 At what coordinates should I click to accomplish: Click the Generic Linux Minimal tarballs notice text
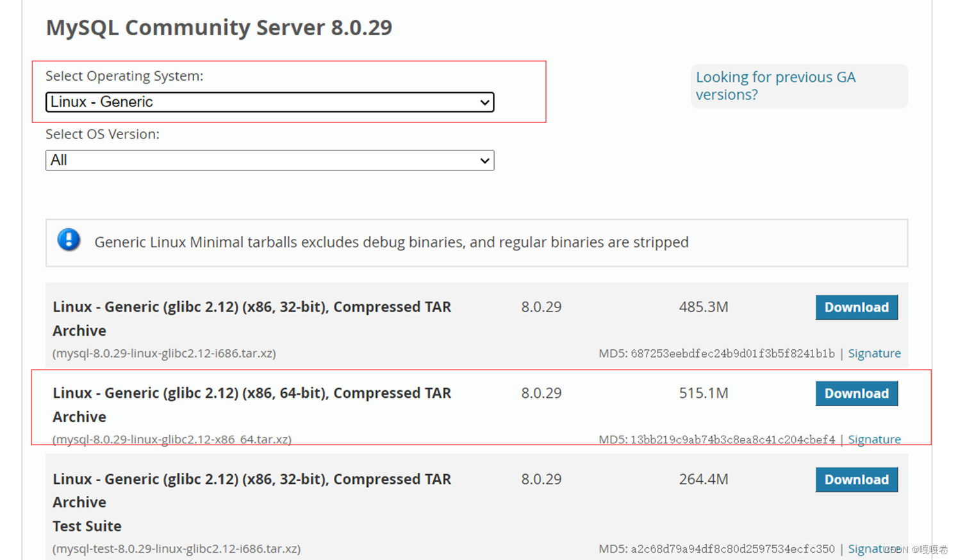[x=392, y=242]
